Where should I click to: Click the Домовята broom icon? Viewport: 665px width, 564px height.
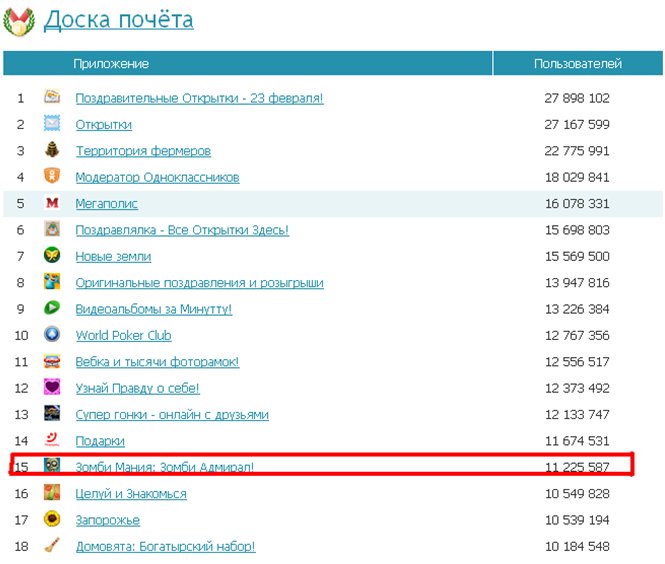point(52,545)
